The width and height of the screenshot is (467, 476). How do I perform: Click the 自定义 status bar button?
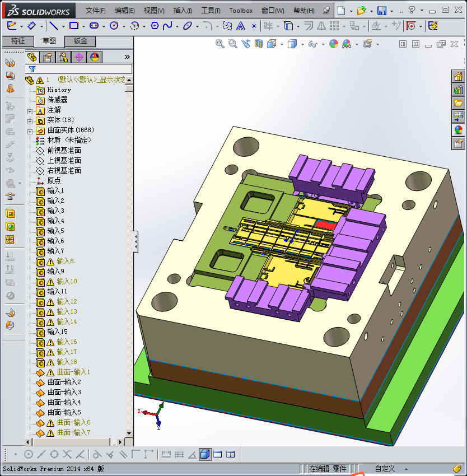[x=385, y=469]
